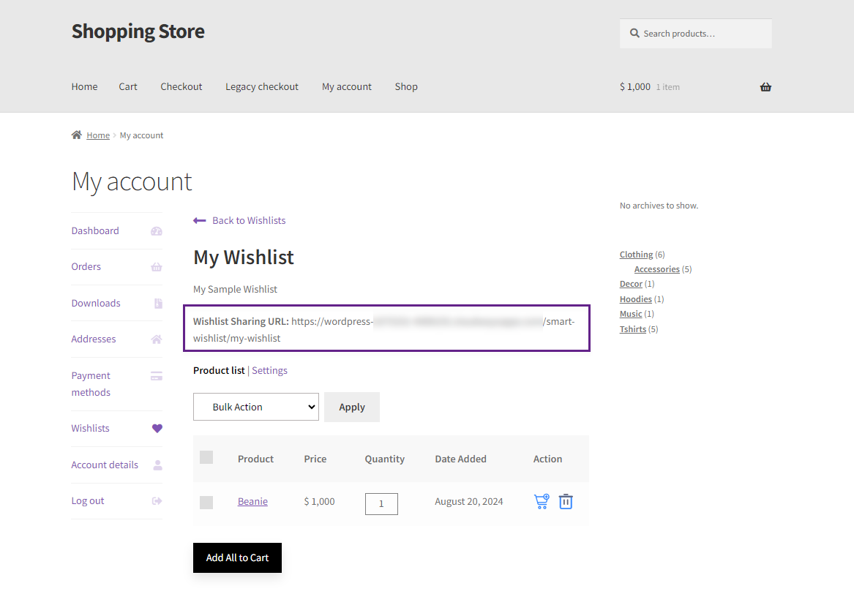This screenshot has width=854, height=616.
Task: Click the credit card icon for payment methods
Action: tap(157, 376)
